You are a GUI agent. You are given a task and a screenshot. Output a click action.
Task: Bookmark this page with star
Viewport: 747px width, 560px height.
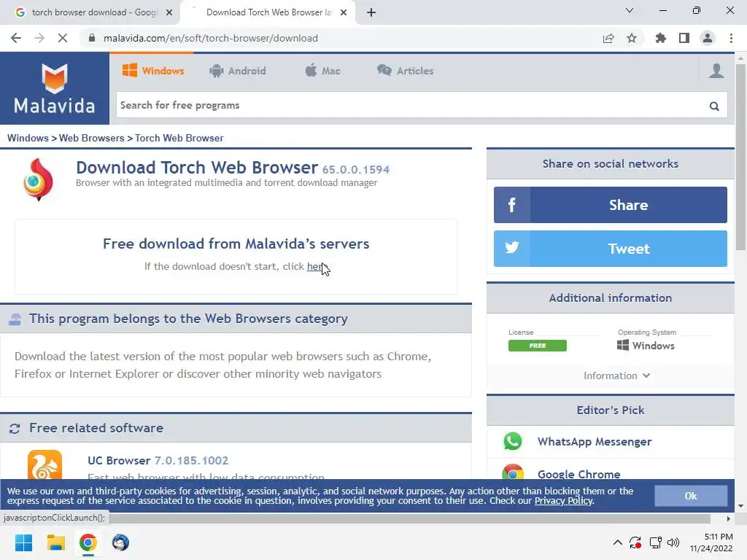632,38
